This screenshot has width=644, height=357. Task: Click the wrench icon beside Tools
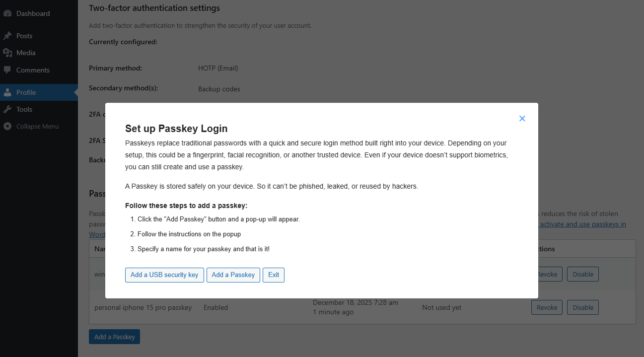click(x=7, y=109)
